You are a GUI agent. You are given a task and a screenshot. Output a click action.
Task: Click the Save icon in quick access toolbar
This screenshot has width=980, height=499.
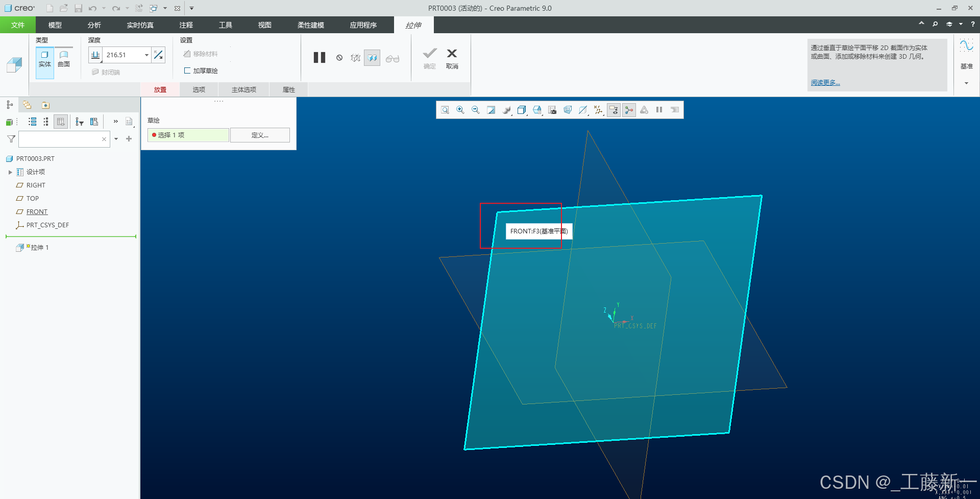78,8
